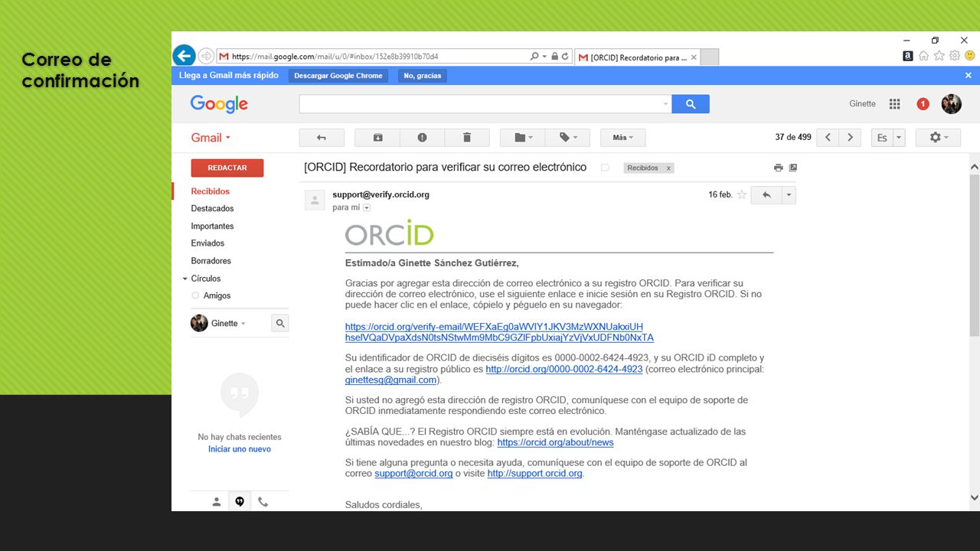Open the favorites star icon in browser

[x=939, y=56]
